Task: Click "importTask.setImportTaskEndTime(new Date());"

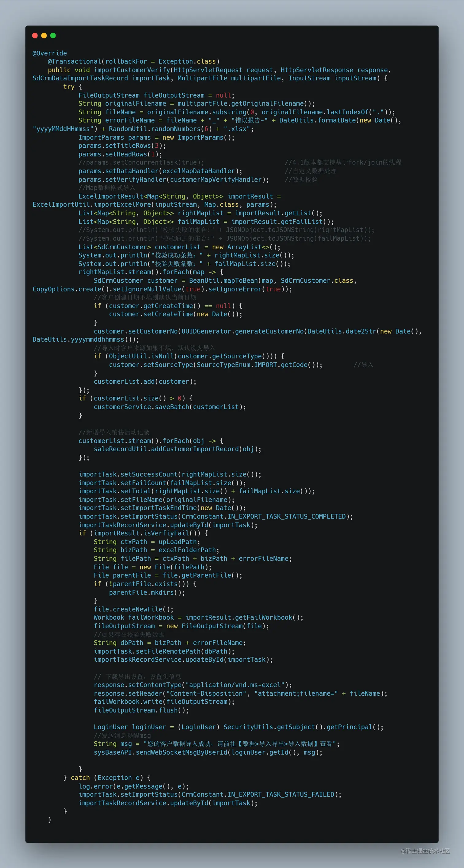Action: click(x=162, y=508)
